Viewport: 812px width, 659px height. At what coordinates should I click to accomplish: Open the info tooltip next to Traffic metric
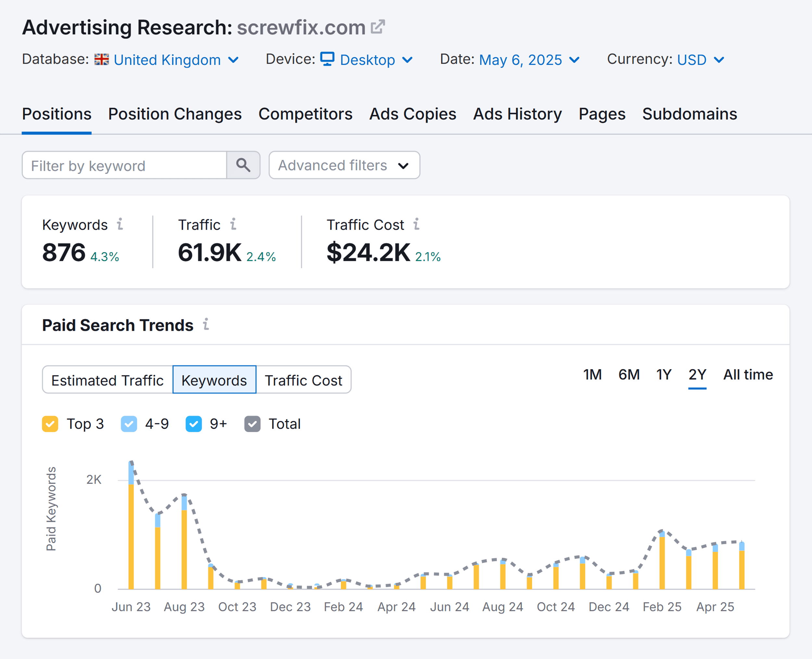click(233, 224)
